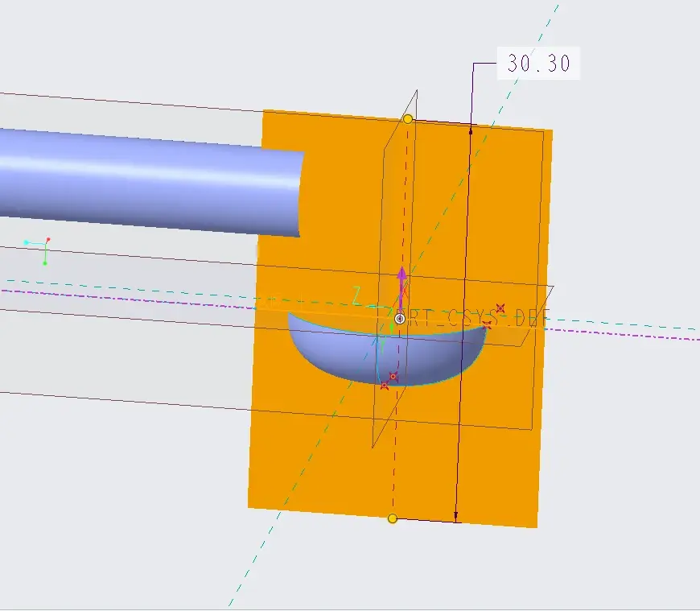The height and width of the screenshot is (611, 700).
Task: Pick the red X marker at bowl's right edge tip
Action: click(x=487, y=325)
